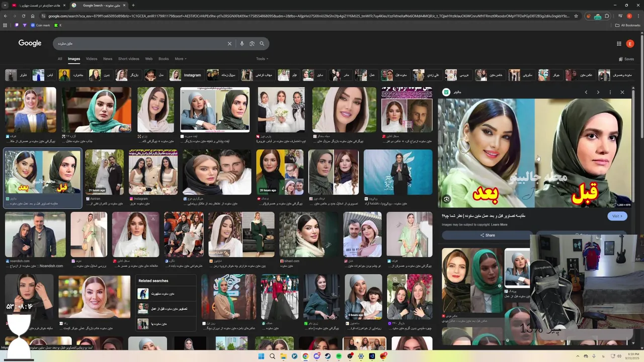The height and width of the screenshot is (362, 644).
Task: Show next image in preview panel
Action: (x=598, y=92)
